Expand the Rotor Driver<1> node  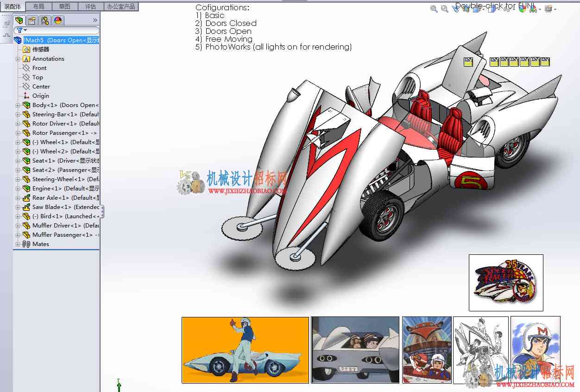point(18,124)
